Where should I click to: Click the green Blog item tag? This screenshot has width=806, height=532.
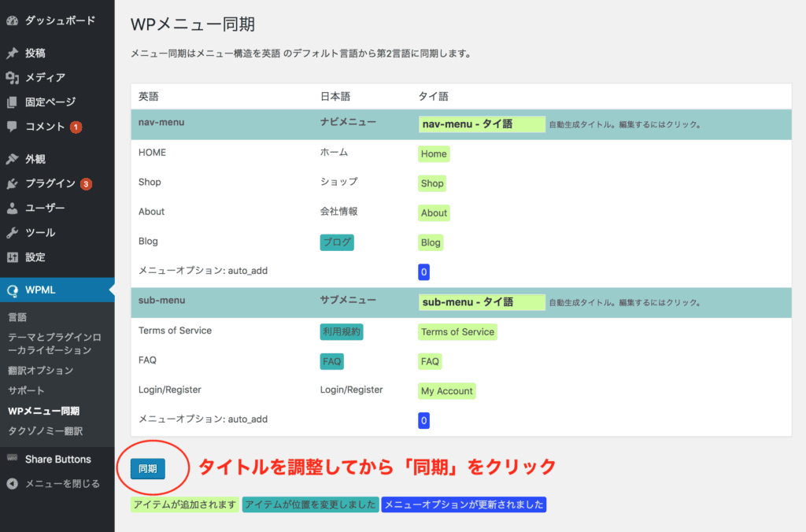click(x=431, y=242)
